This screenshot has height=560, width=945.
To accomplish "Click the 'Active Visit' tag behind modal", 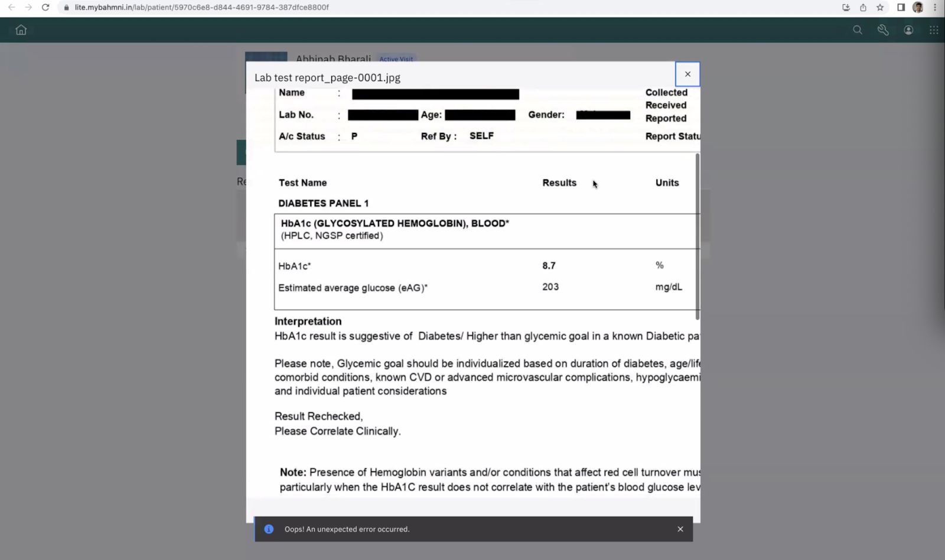I will [396, 59].
